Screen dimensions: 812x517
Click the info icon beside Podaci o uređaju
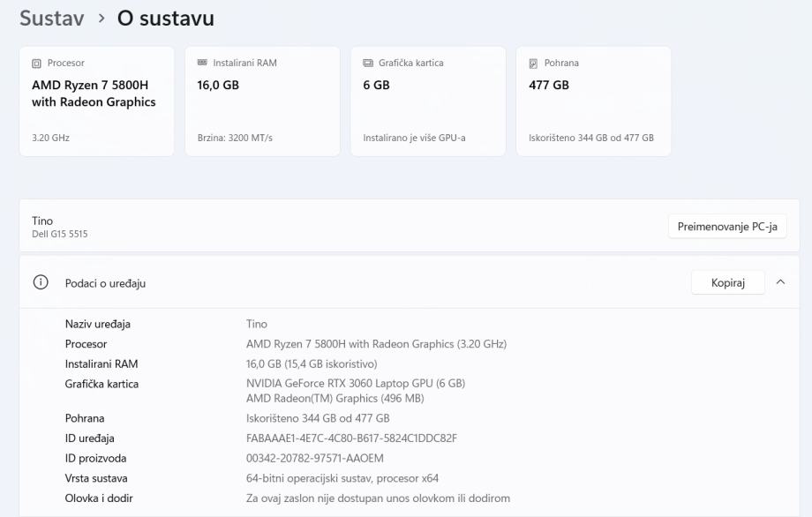[x=40, y=282]
